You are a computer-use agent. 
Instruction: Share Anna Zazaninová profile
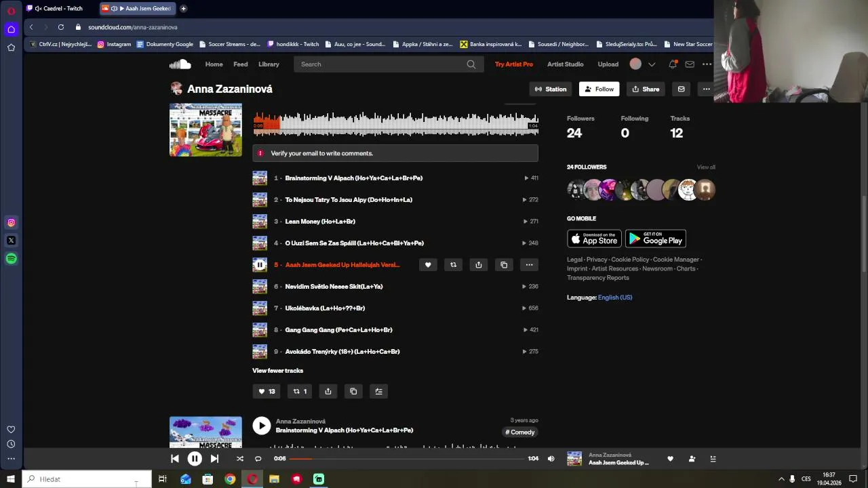646,89
